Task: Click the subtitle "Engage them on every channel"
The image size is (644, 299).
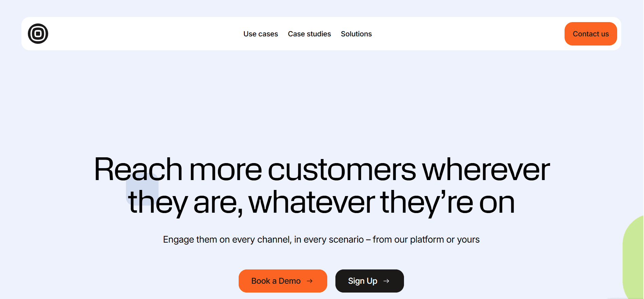Action: 321,240
